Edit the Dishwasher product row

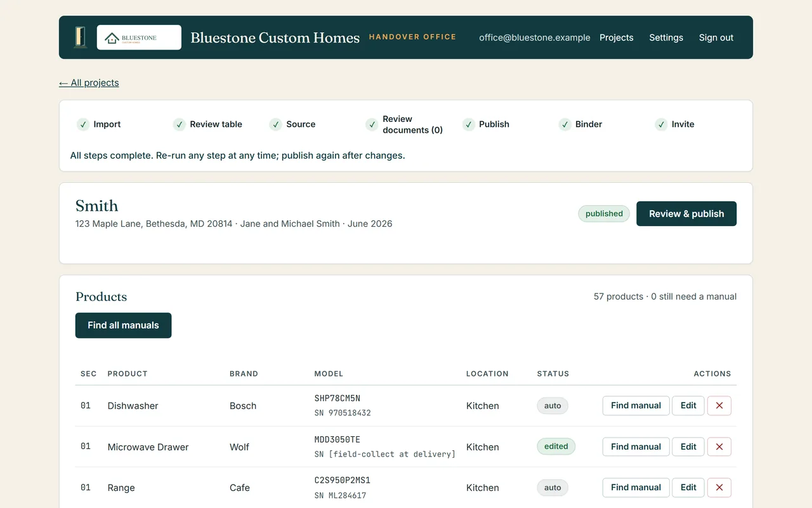[688, 406]
